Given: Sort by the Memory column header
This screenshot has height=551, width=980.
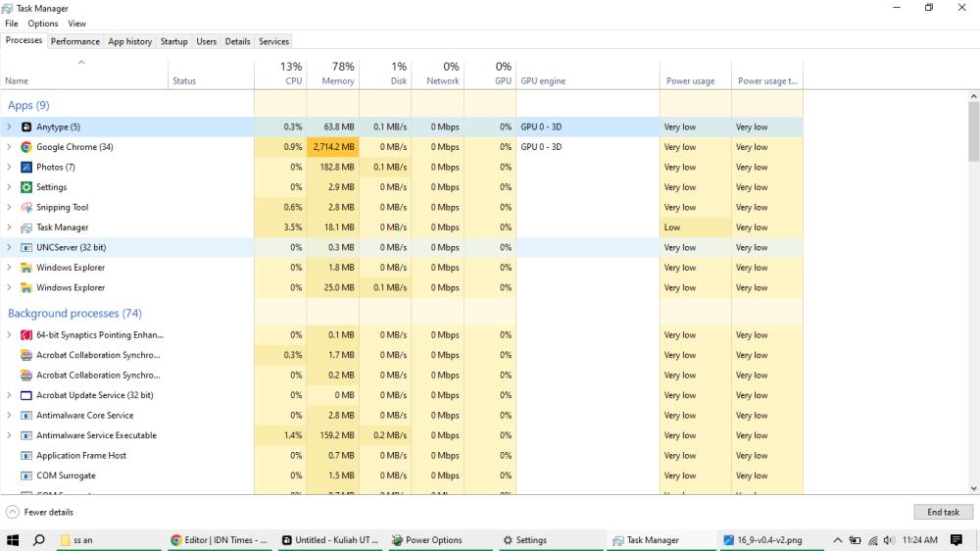Looking at the screenshot, I should (x=333, y=74).
